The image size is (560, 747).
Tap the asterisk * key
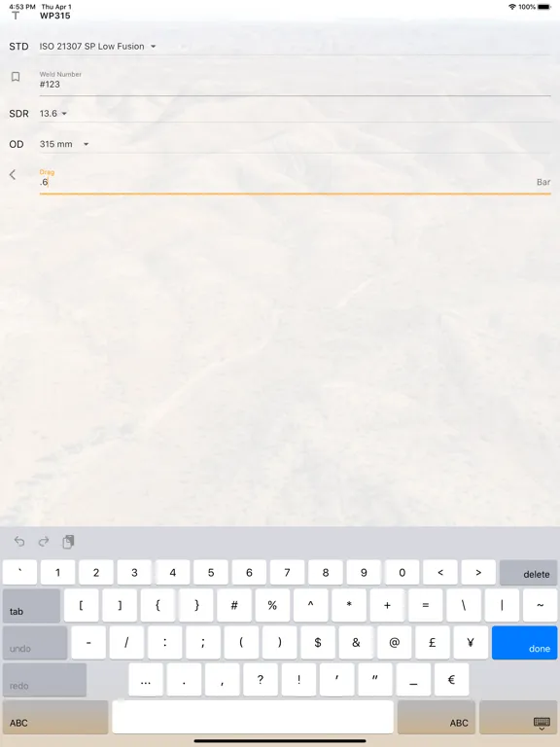click(x=349, y=606)
